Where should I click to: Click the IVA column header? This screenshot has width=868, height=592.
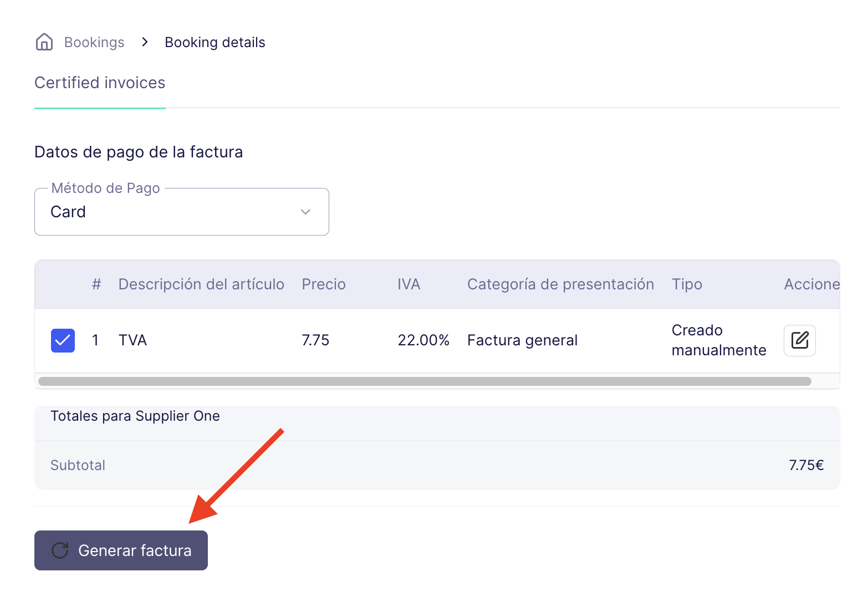pyautogui.click(x=409, y=284)
